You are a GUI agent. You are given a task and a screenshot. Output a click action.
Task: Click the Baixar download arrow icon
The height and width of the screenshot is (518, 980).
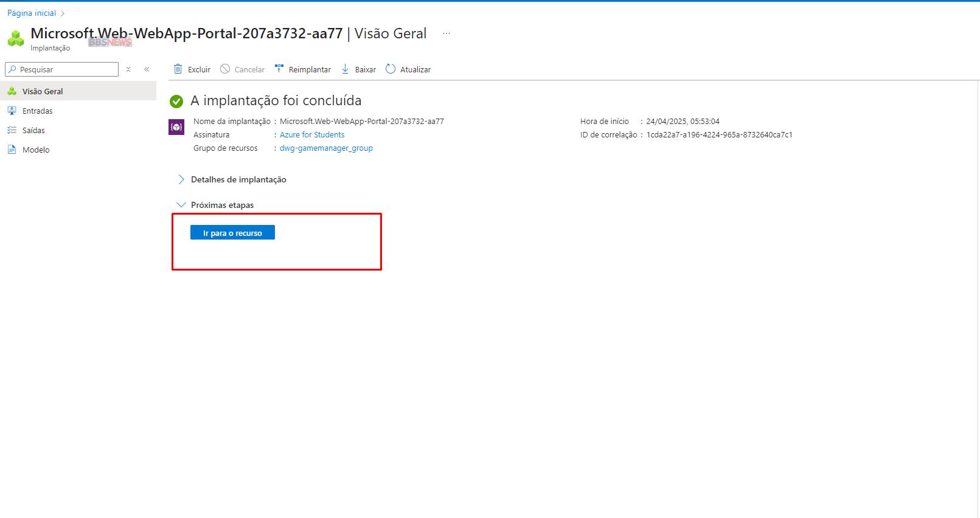(345, 69)
